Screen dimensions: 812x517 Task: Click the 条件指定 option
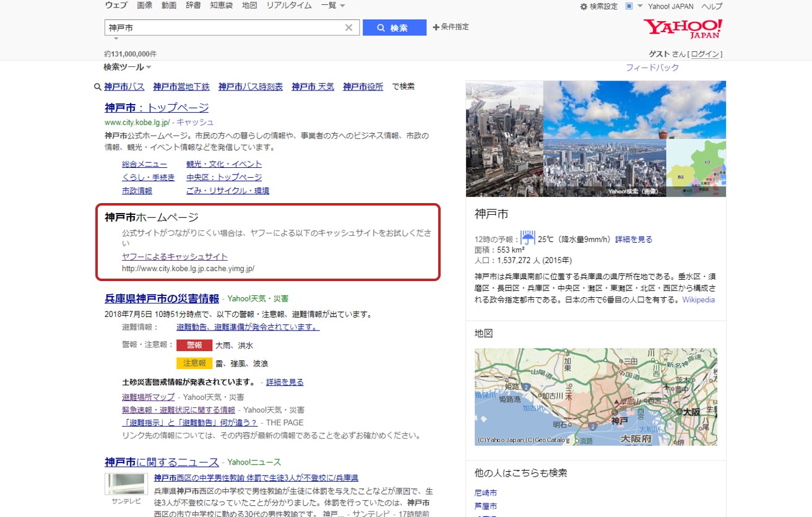tap(451, 27)
